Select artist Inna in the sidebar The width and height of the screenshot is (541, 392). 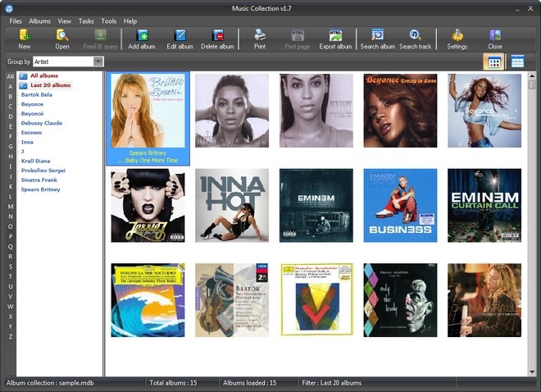(x=27, y=142)
